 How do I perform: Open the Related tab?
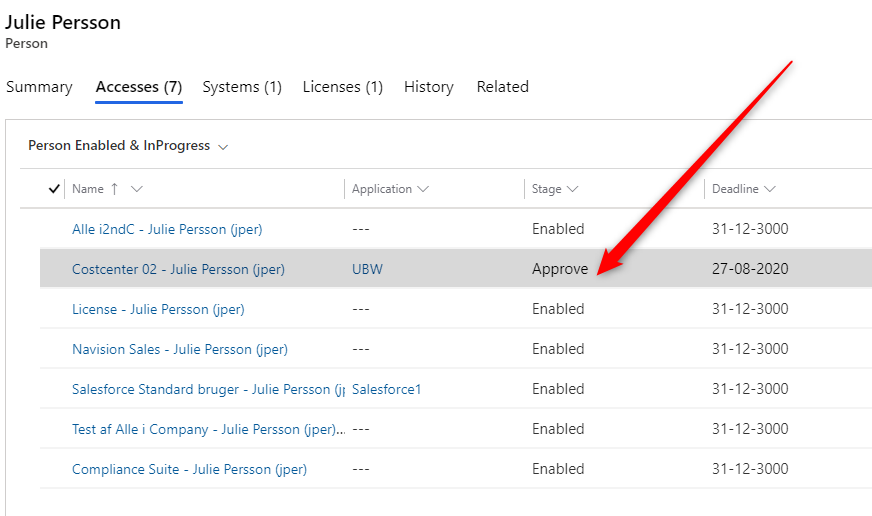pos(502,87)
